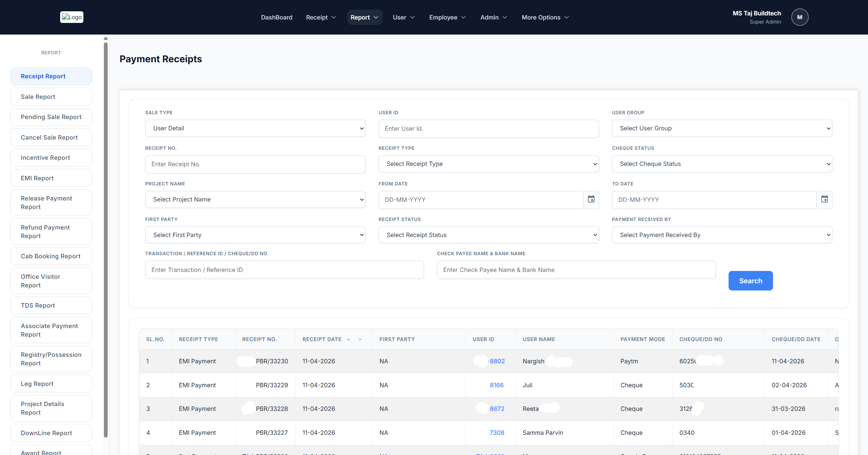This screenshot has height=455, width=868.
Task: Open the calendar picker for From Date
Action: click(591, 199)
